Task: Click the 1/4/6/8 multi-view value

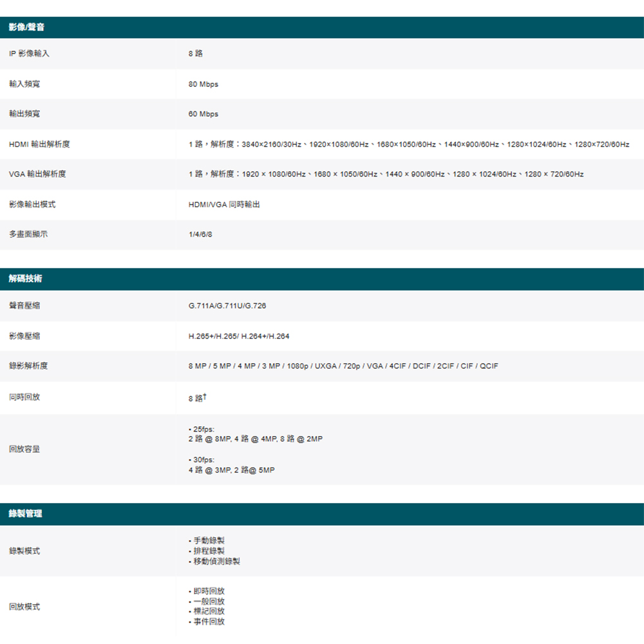Action: 200,234
